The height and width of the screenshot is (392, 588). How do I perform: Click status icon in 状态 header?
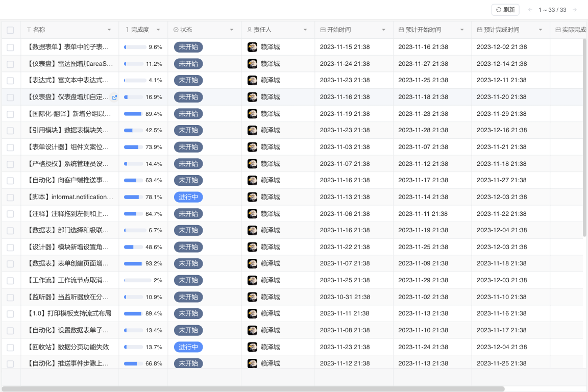click(x=176, y=30)
